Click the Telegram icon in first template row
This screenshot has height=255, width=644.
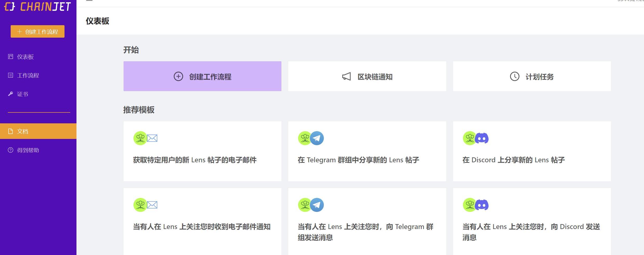point(317,138)
